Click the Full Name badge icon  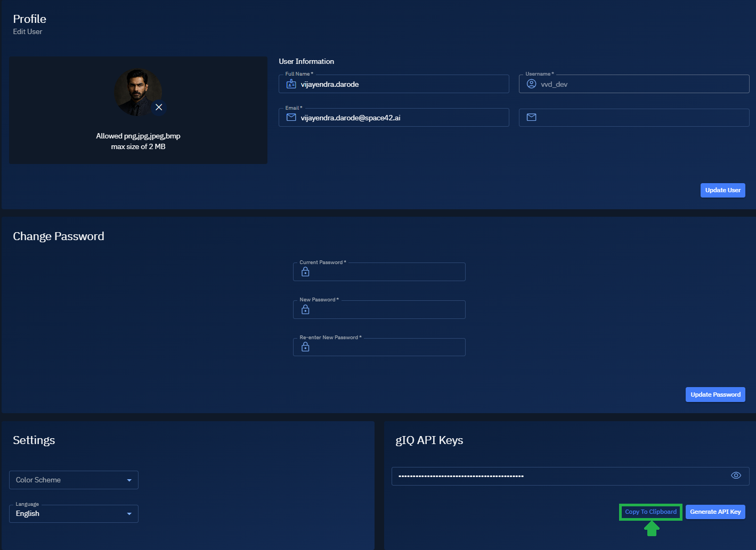[291, 84]
